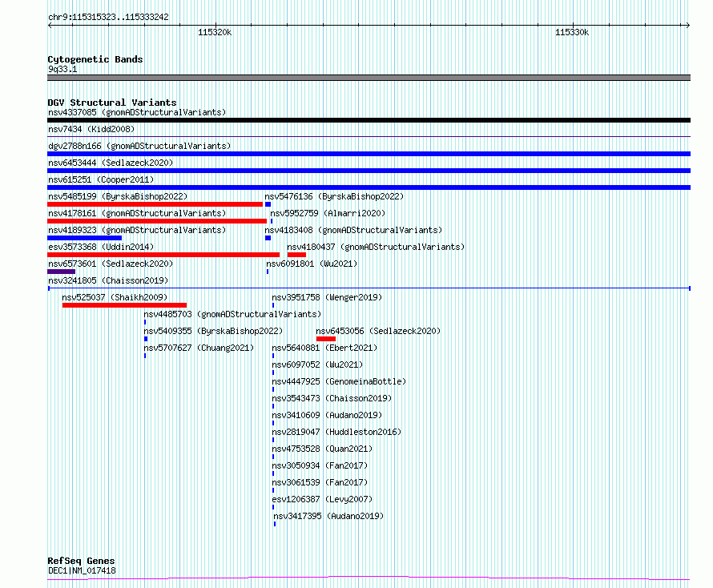The image size is (713, 588).
Task: Click nsv5640881 (Ebert2021) label
Action: point(324,348)
